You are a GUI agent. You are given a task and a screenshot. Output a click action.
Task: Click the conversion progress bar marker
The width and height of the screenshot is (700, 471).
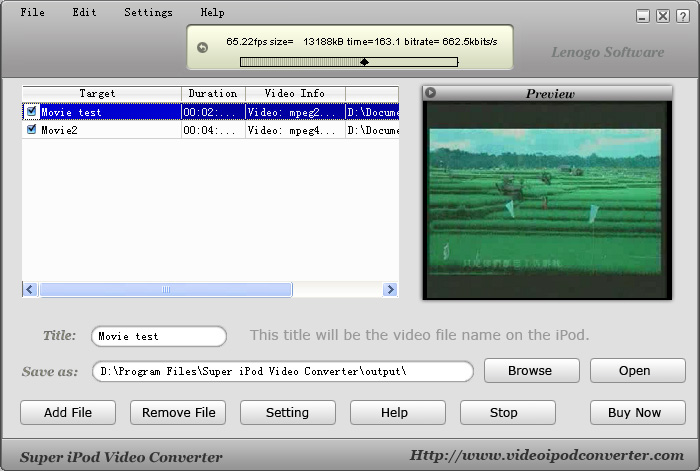pos(364,62)
